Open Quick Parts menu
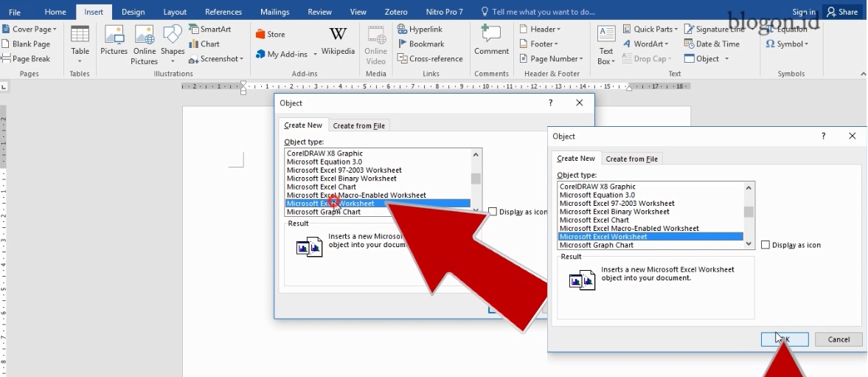Image resolution: width=868 pixels, height=377 pixels. (650, 29)
